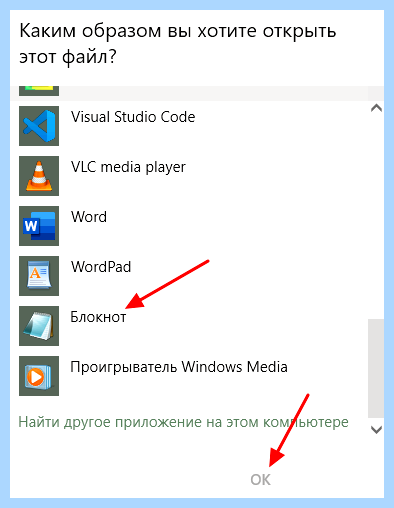Click the WordPad app name
This screenshot has width=394, height=508.
[x=101, y=267]
